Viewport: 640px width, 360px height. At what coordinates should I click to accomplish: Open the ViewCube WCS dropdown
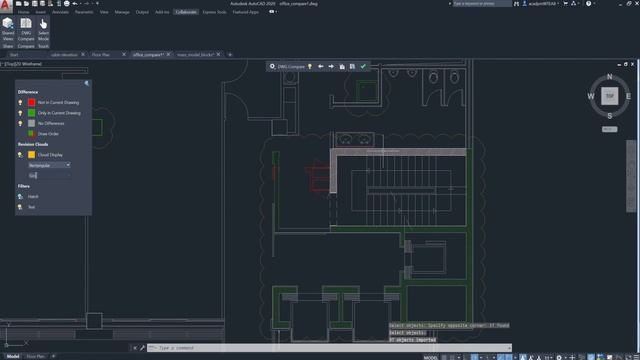609,129
